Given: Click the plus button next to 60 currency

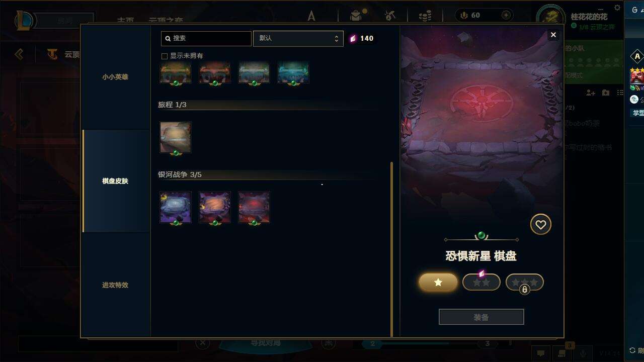Looking at the screenshot, I should tap(506, 15).
